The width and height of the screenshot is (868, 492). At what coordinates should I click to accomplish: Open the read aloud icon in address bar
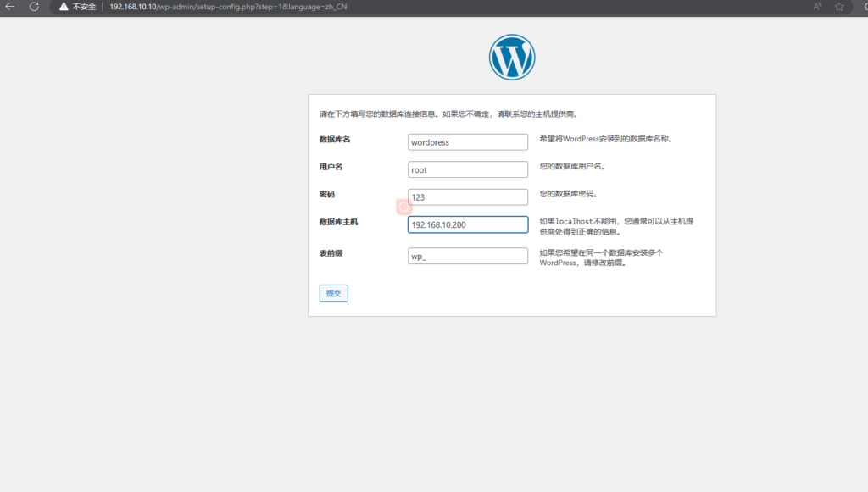point(817,7)
